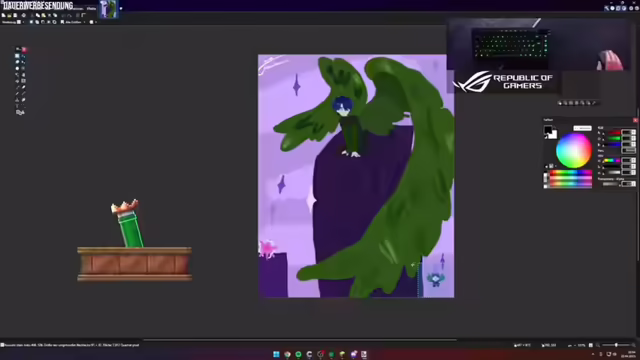640x360 pixels.
Task: Select the Rectangle Select tool
Action: click(x=17, y=56)
